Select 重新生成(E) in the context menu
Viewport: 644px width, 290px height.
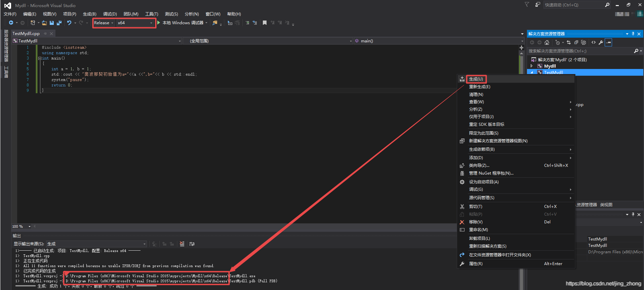(480, 87)
